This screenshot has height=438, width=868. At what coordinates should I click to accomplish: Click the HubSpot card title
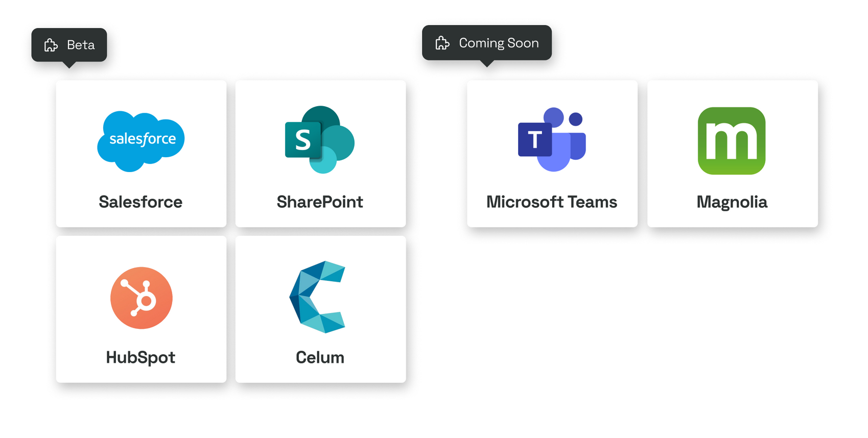[x=140, y=357]
